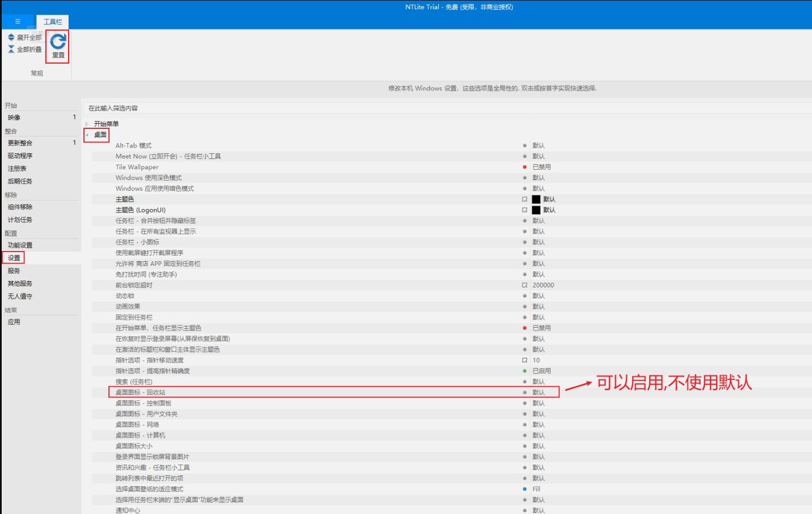Image resolution: width=812 pixels, height=514 pixels.
Task: Toggle the green status dot for 提高指针精确度
Action: pyautogui.click(x=524, y=371)
